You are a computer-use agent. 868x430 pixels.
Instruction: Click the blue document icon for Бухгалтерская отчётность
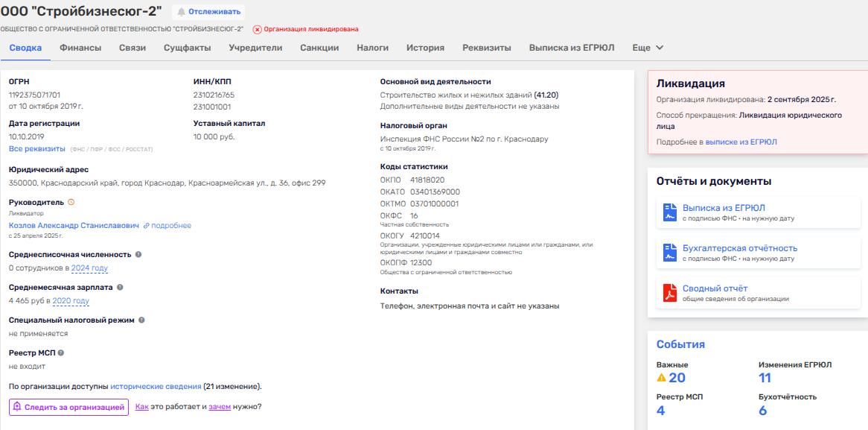tap(669, 253)
